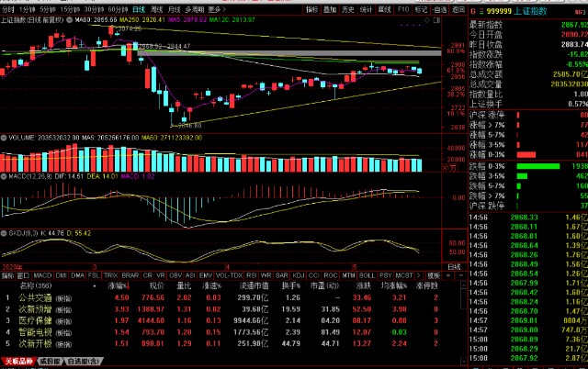Select the MACD indicator tab
The image size is (588, 369).
coord(42,275)
